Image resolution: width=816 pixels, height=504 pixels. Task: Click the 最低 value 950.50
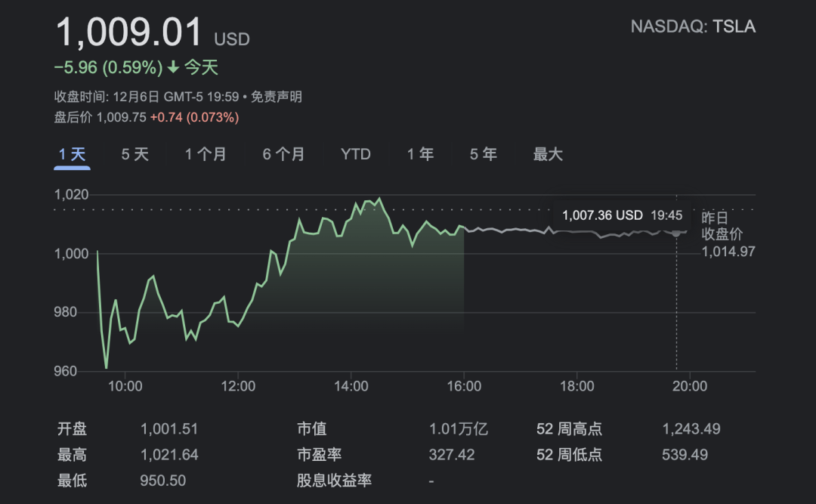click(x=163, y=481)
